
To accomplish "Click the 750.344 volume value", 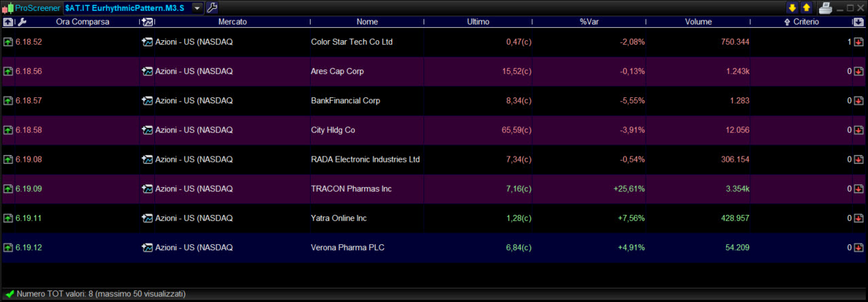I will pyautogui.click(x=735, y=42).
